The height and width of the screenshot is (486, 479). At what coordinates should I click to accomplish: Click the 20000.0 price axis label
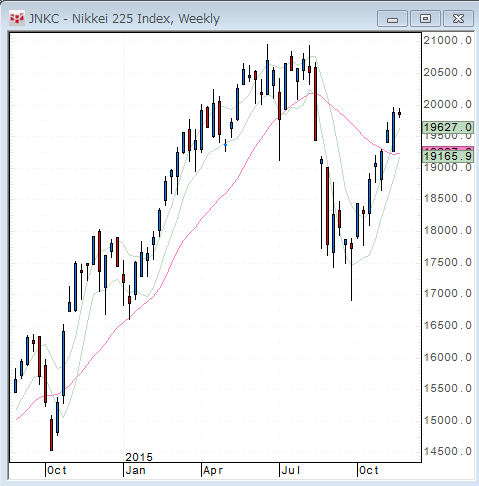[447, 104]
